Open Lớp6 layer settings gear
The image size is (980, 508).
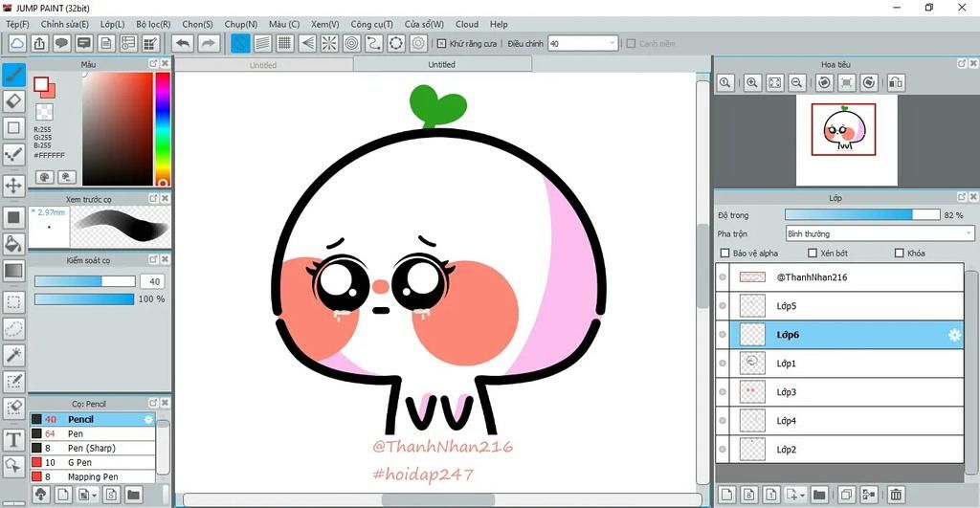point(954,335)
